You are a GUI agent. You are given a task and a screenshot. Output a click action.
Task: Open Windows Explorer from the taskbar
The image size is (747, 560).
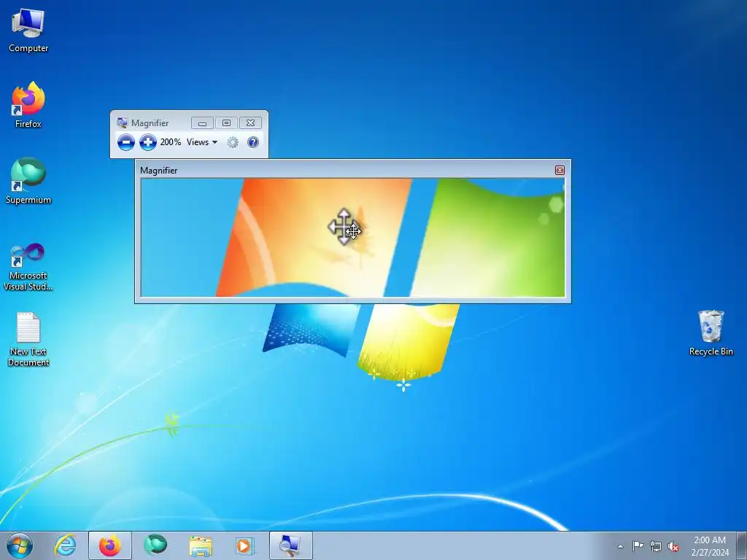click(x=201, y=545)
